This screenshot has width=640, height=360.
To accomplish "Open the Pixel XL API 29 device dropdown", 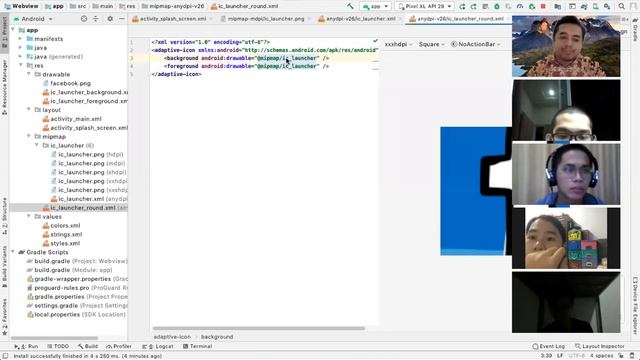I will pos(424,7).
